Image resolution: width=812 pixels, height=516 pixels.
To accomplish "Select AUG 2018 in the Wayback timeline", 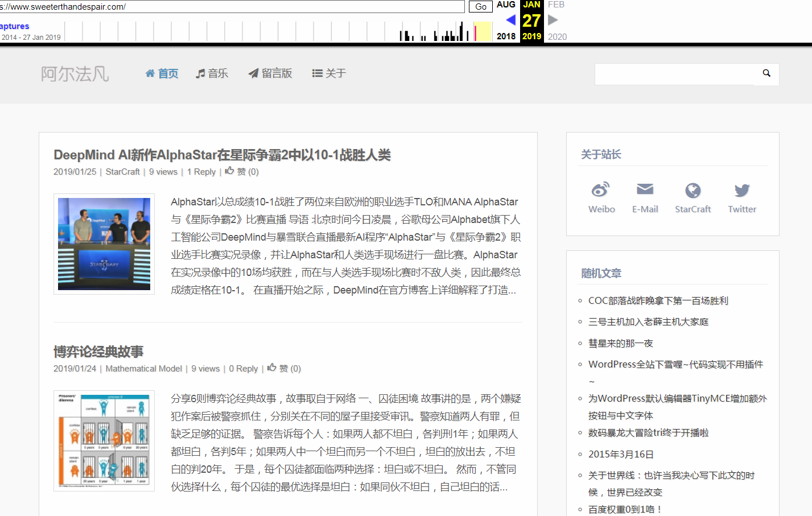I will [506, 5].
